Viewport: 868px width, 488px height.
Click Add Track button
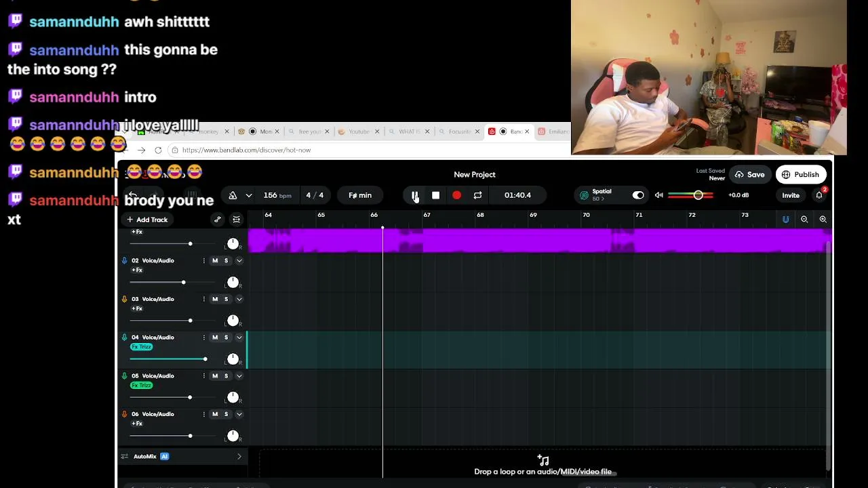(x=147, y=220)
